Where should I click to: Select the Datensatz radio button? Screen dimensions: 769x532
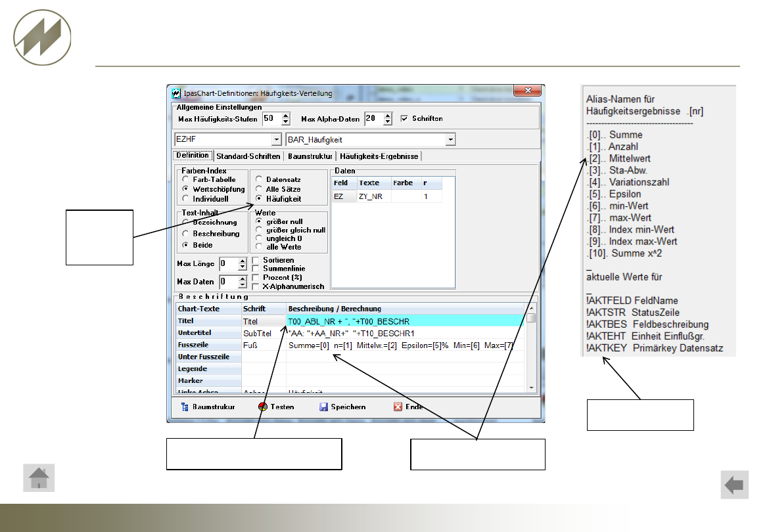click(x=259, y=179)
